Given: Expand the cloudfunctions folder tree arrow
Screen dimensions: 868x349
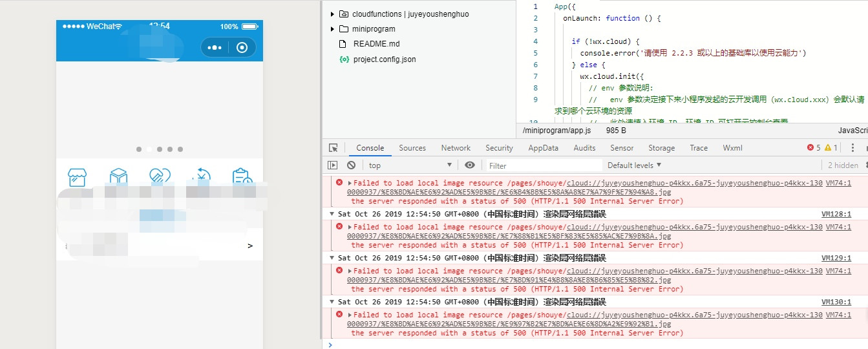Looking at the screenshot, I should click(x=332, y=14).
